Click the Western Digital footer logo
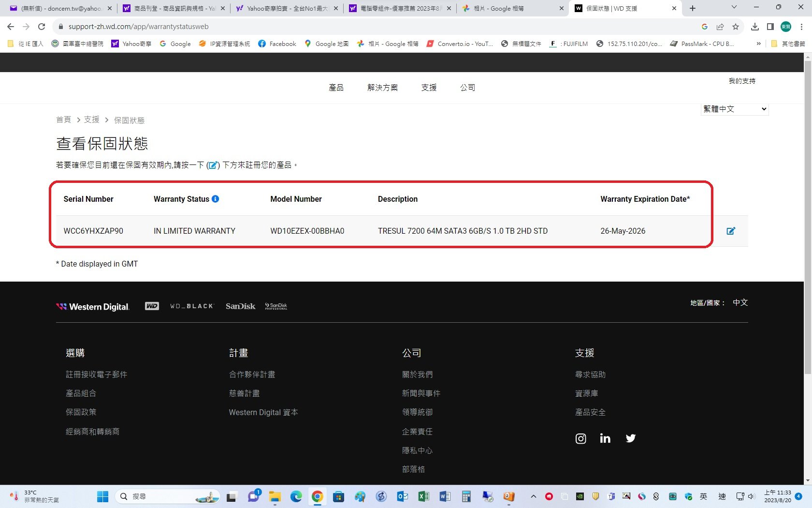Screen dimensions: 812x508 pyautogui.click(x=93, y=306)
